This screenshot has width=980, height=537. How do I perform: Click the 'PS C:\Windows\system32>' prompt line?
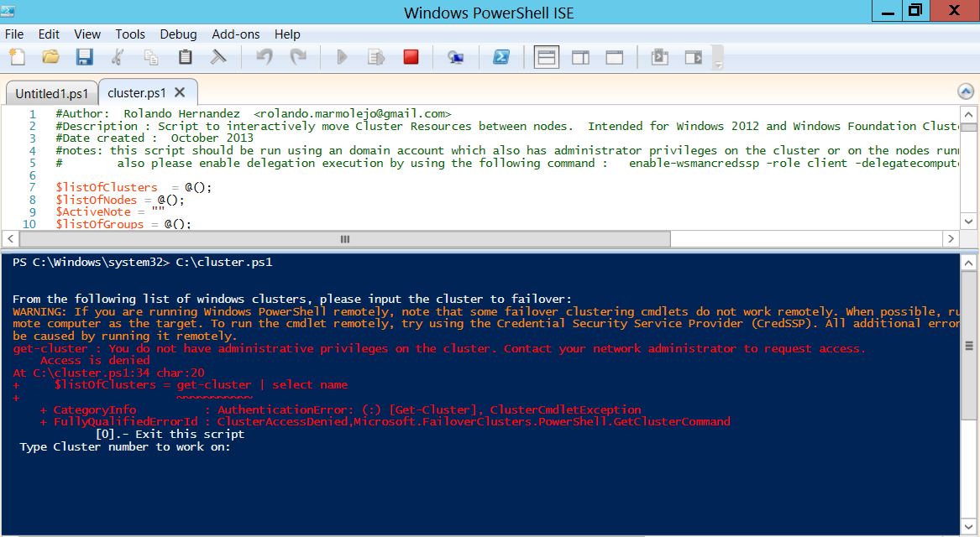tap(143, 263)
